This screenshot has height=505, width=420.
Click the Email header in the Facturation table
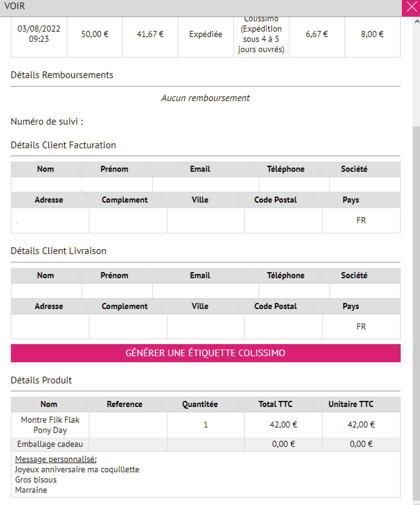(x=200, y=169)
